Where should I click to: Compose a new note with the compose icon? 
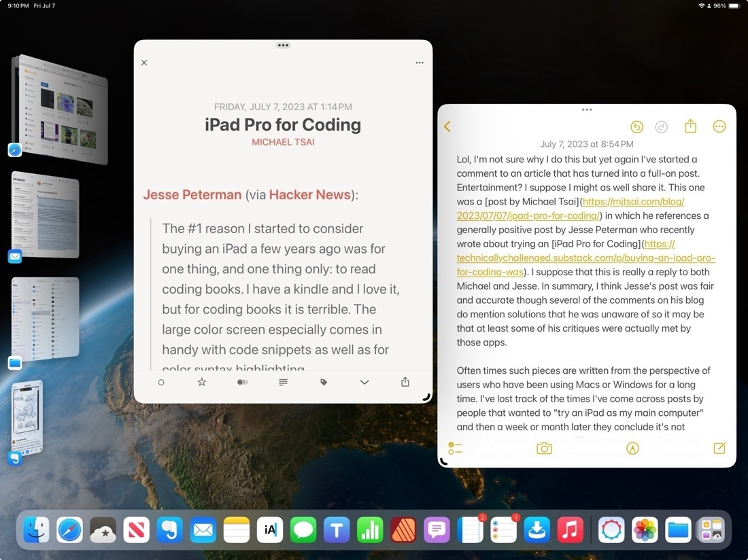click(x=720, y=449)
